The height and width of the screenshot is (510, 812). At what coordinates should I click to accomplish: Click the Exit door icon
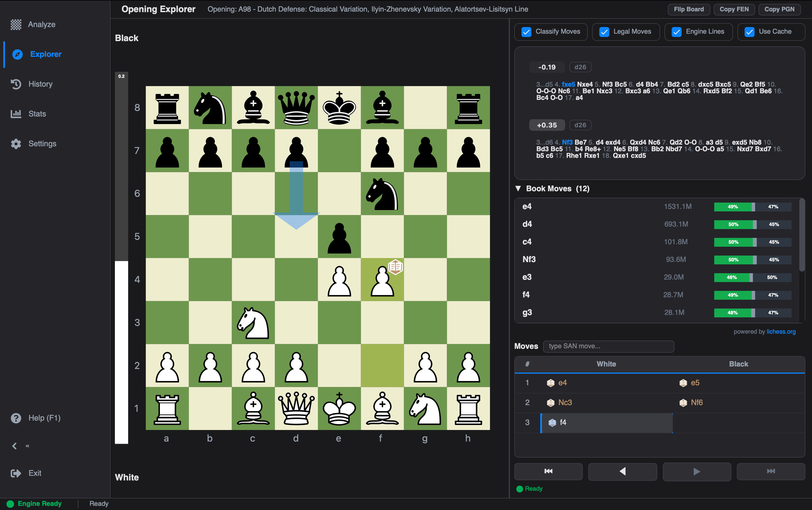tap(16, 473)
